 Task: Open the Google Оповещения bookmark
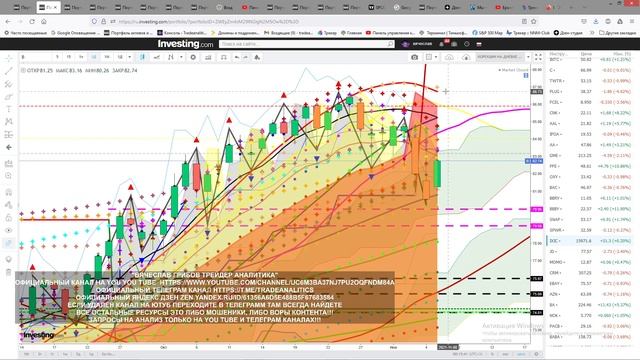tap(76, 33)
